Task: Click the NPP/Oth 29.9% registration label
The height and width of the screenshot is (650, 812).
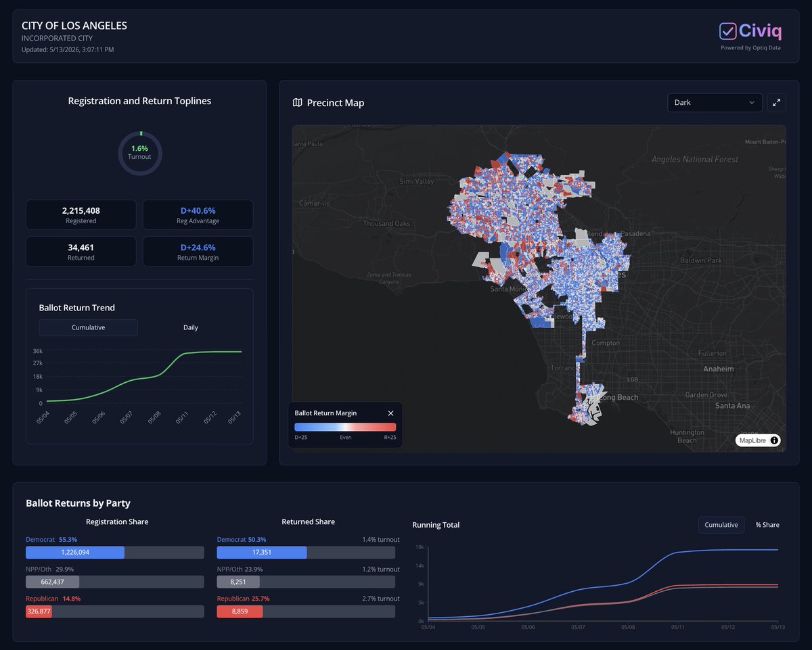Action: click(49, 569)
